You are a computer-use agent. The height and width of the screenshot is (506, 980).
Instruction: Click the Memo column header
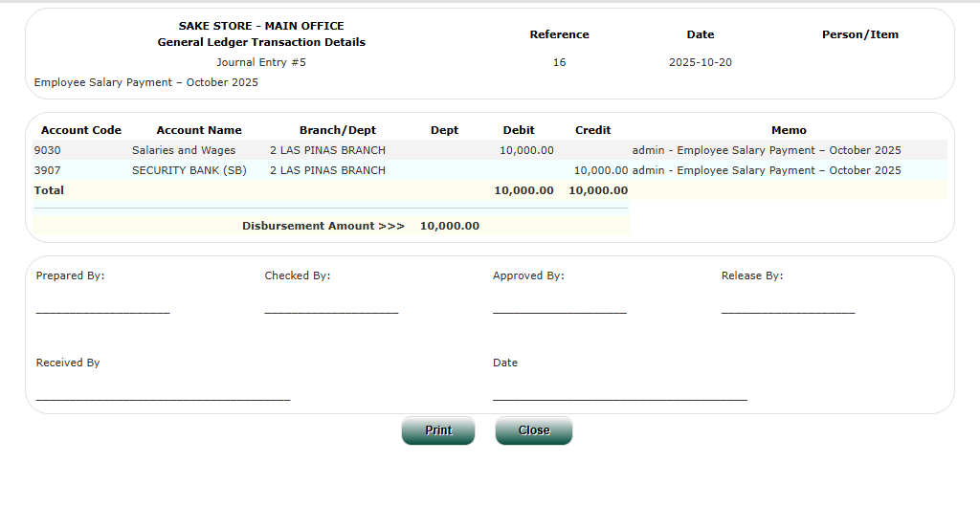point(789,130)
